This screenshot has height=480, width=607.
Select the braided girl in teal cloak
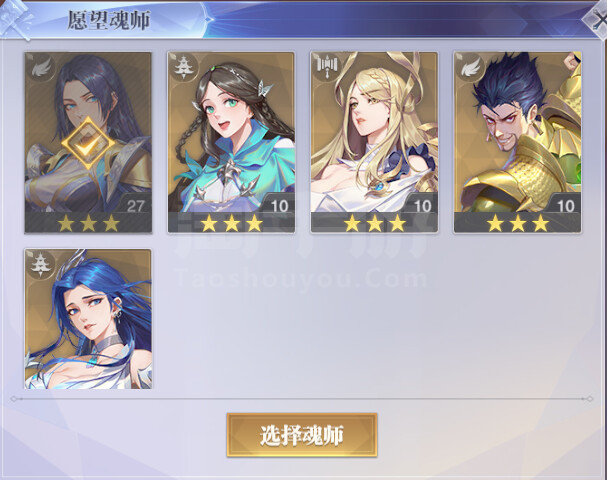coord(231,142)
